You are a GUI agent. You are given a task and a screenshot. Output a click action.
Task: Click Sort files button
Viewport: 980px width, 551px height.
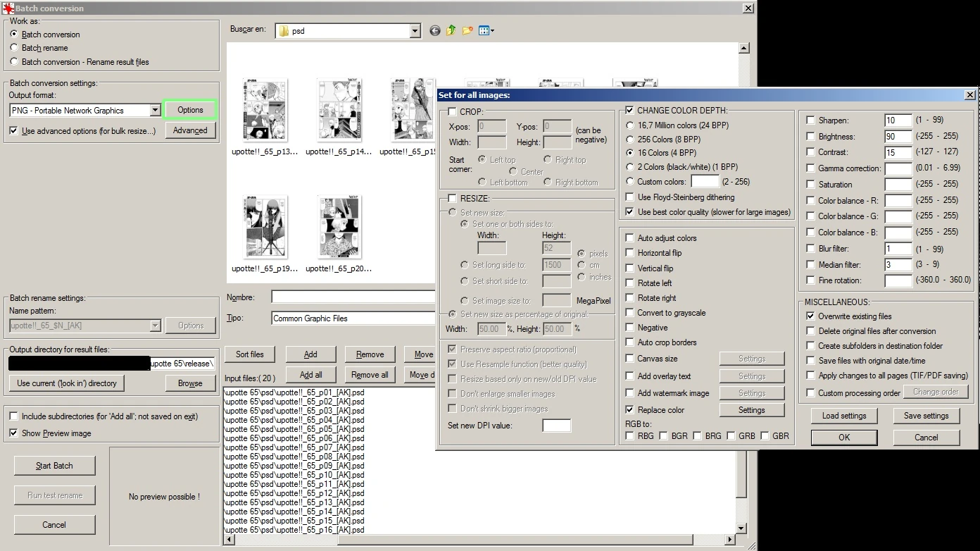[250, 354]
